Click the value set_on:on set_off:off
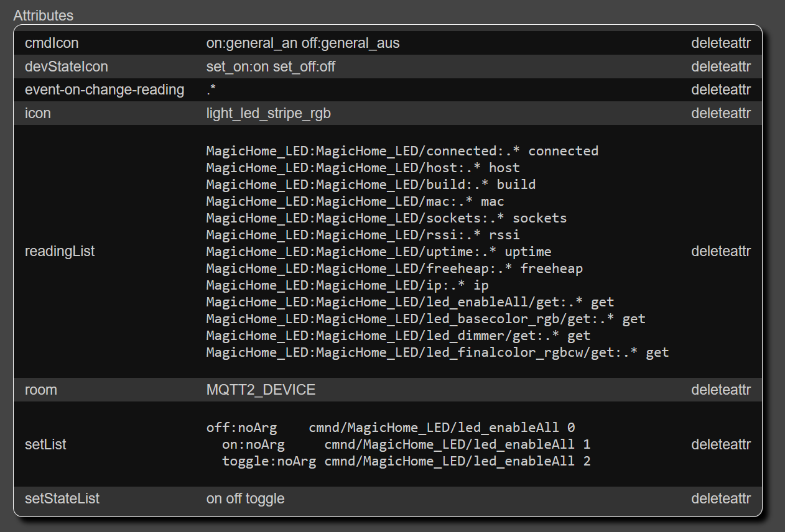Viewport: 785px width, 532px height. (x=271, y=66)
